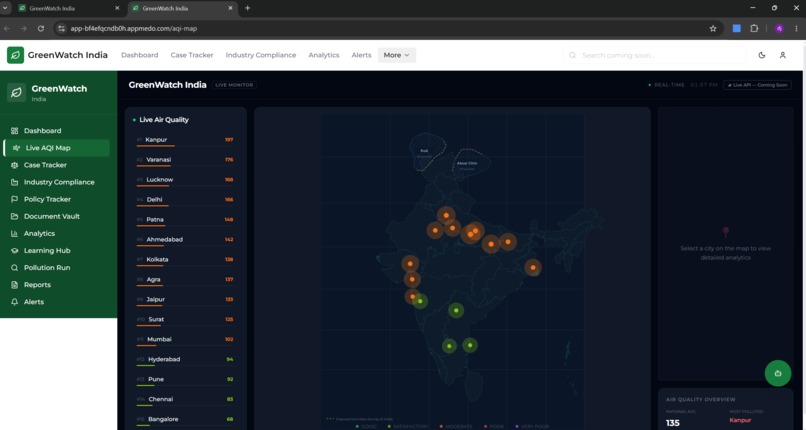This screenshot has width=806, height=430.
Task: Open Document Vault from the sidebar
Action: 52,216
